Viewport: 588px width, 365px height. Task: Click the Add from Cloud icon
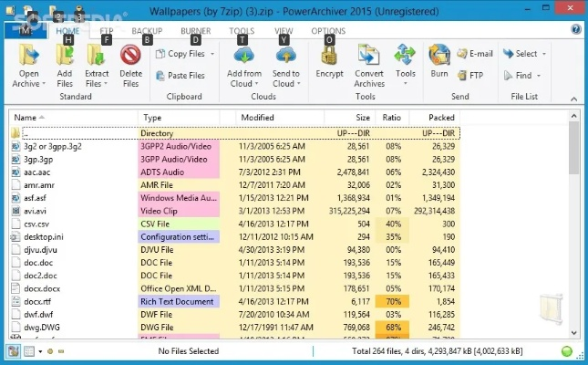pos(244,55)
